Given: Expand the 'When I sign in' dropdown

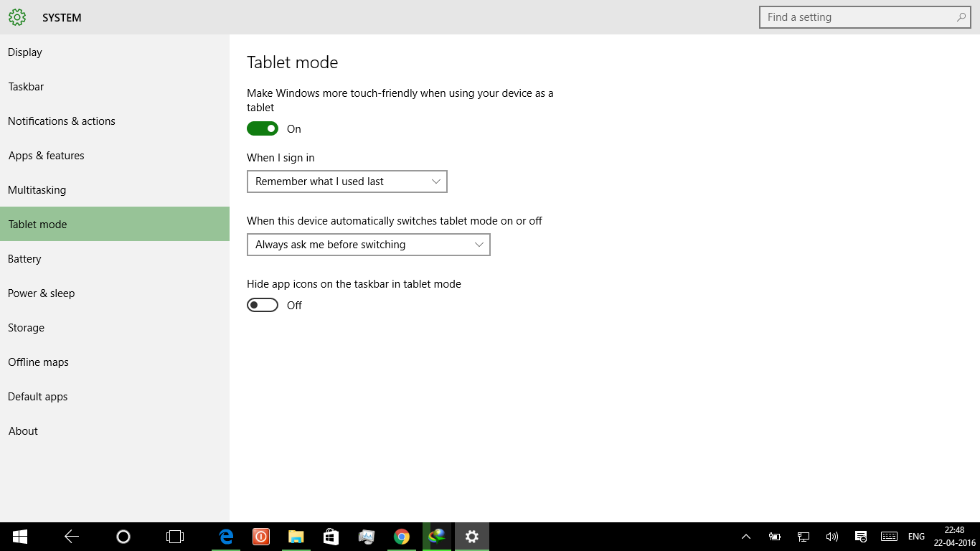Looking at the screenshot, I should click(347, 182).
